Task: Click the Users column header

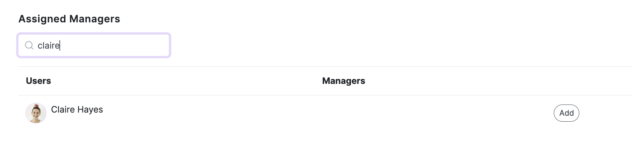Action: pos(38,81)
